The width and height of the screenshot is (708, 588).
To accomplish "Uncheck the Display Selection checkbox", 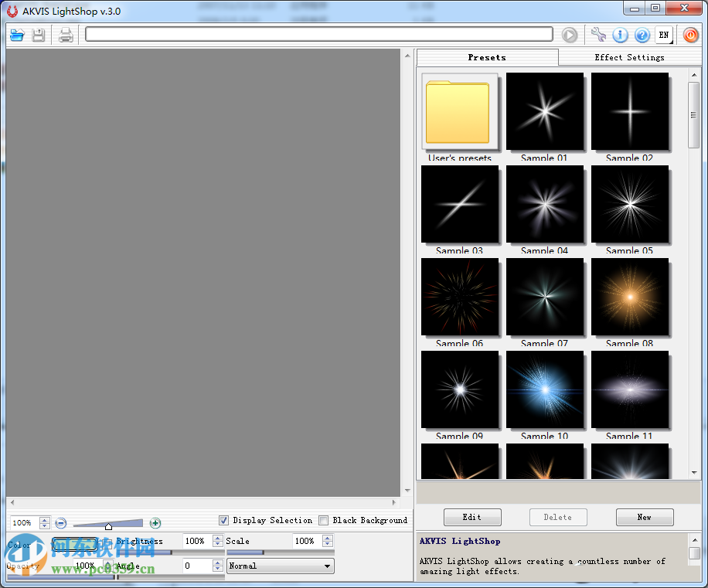I will [x=224, y=521].
